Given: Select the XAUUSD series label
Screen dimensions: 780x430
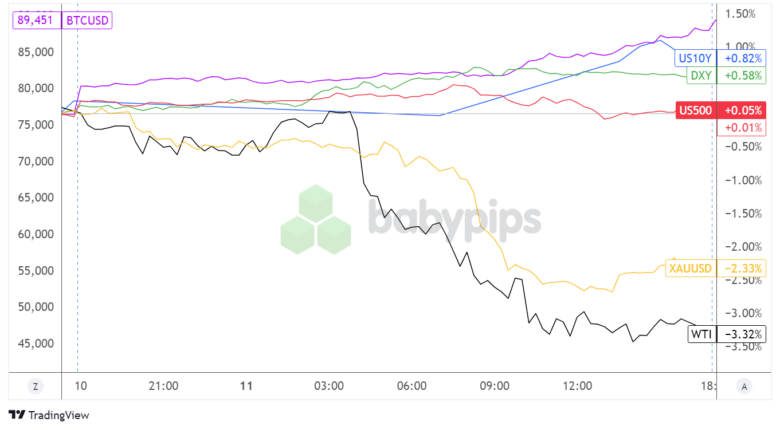Looking at the screenshot, I should [691, 268].
